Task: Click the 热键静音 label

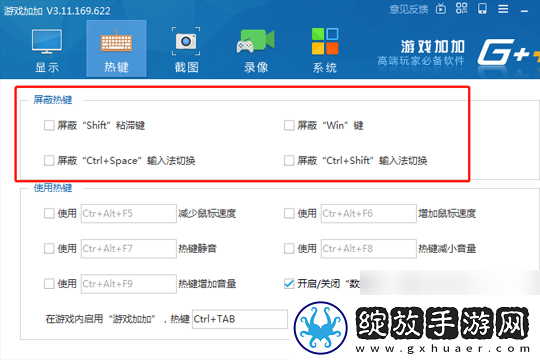Action: [x=197, y=249]
